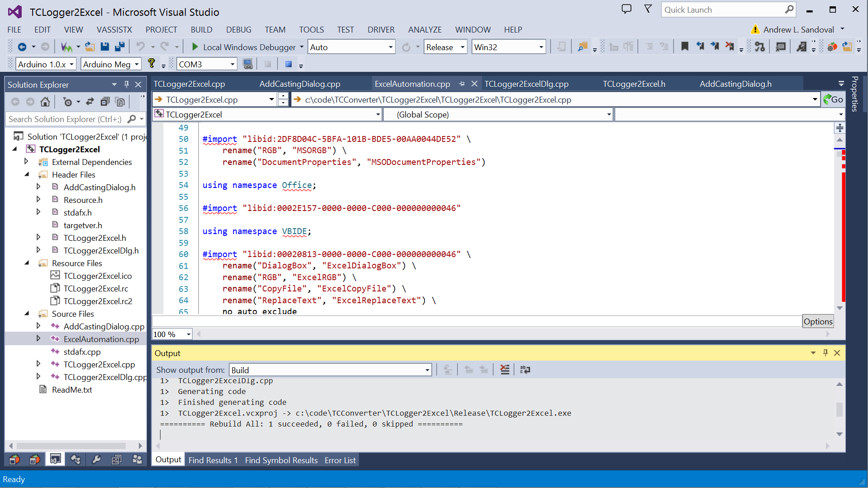868x488 pixels.
Task: Click the Options button in editor
Action: click(818, 321)
